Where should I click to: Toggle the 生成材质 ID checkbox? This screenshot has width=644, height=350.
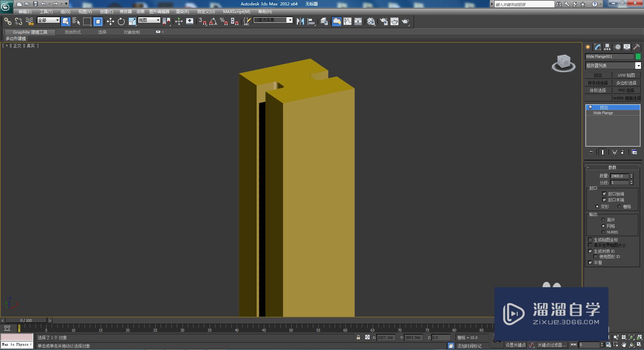pos(590,251)
